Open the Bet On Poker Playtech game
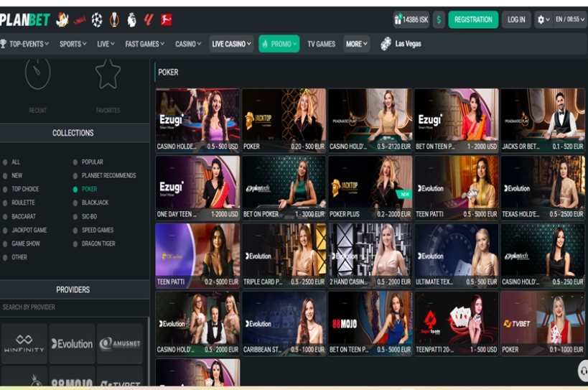The image size is (588, 390). click(284, 188)
